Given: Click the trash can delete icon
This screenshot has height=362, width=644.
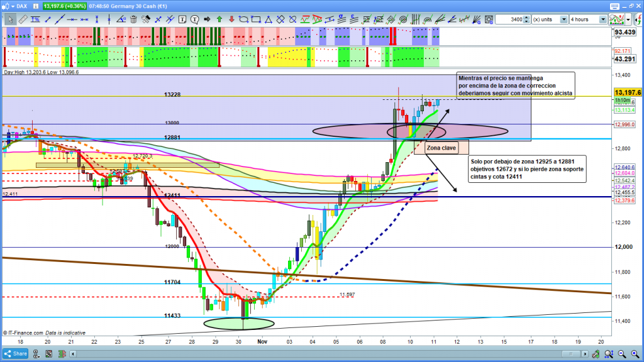Looking at the screenshot, I should [x=135, y=19].
